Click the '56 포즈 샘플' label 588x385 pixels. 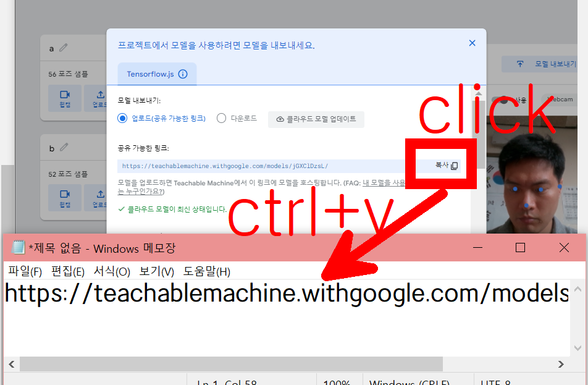(68, 74)
